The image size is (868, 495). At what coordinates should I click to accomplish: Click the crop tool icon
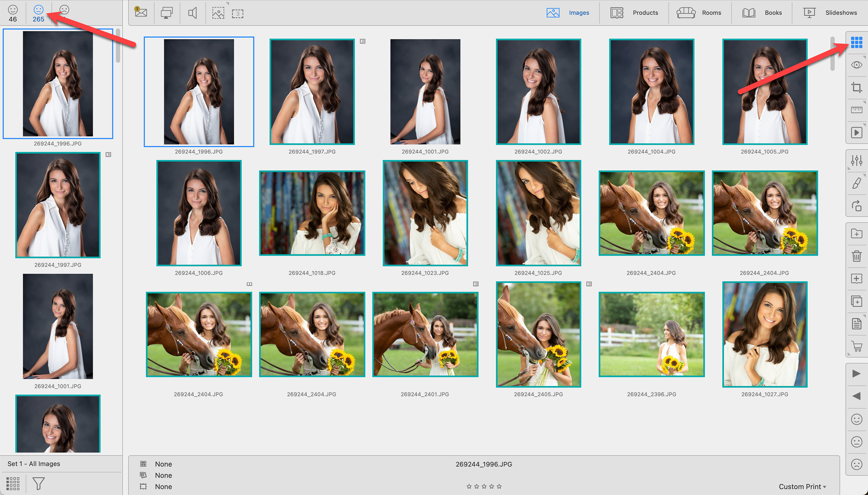[856, 88]
